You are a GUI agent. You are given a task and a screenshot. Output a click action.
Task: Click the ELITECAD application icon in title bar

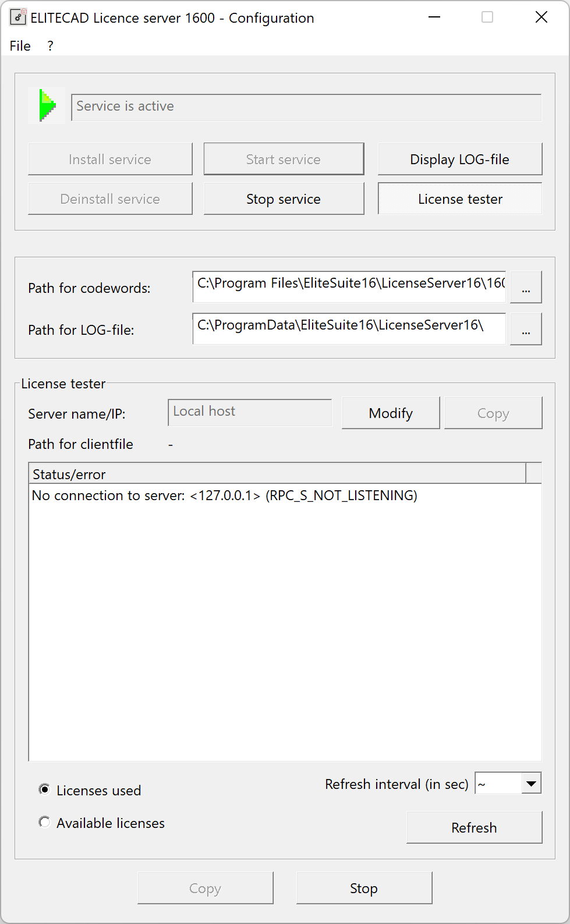click(x=18, y=17)
